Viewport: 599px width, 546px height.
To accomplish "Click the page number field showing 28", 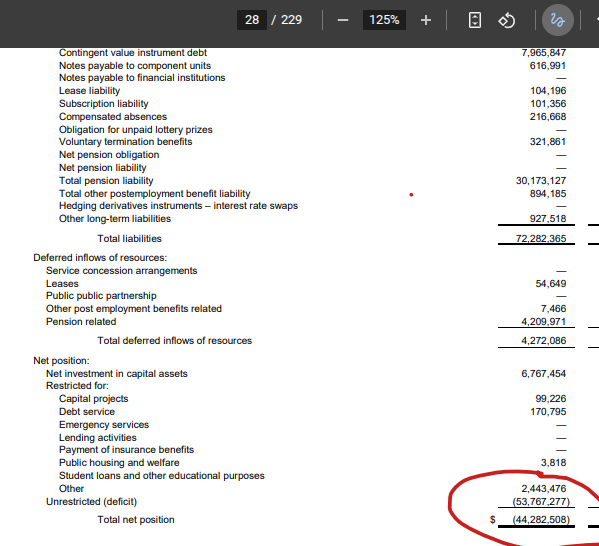I will [252, 20].
